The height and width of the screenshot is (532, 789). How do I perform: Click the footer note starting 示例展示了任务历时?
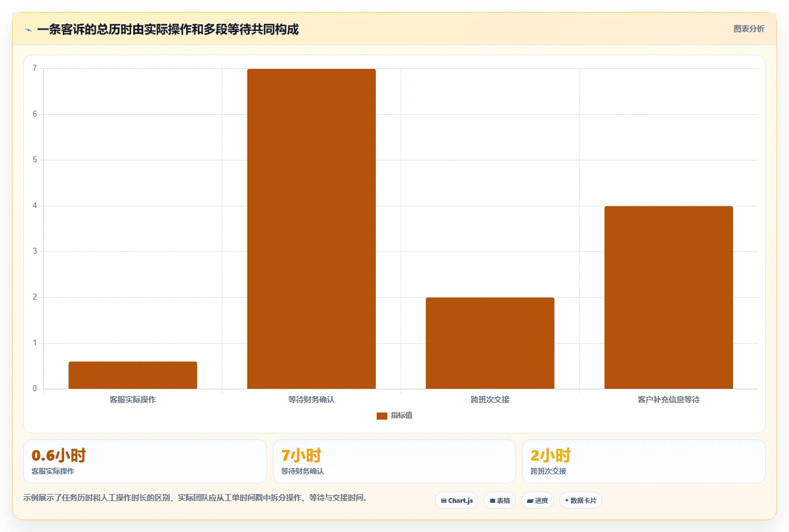[x=195, y=498]
